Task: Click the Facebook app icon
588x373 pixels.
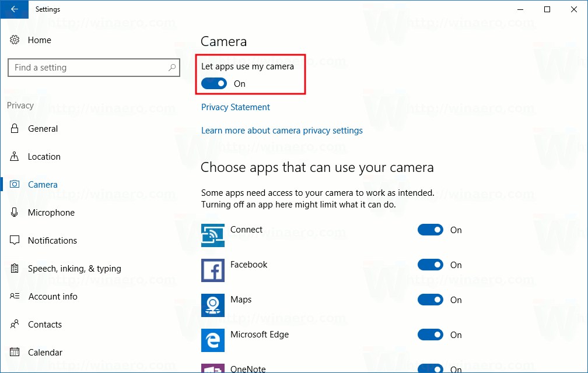Action: click(213, 270)
